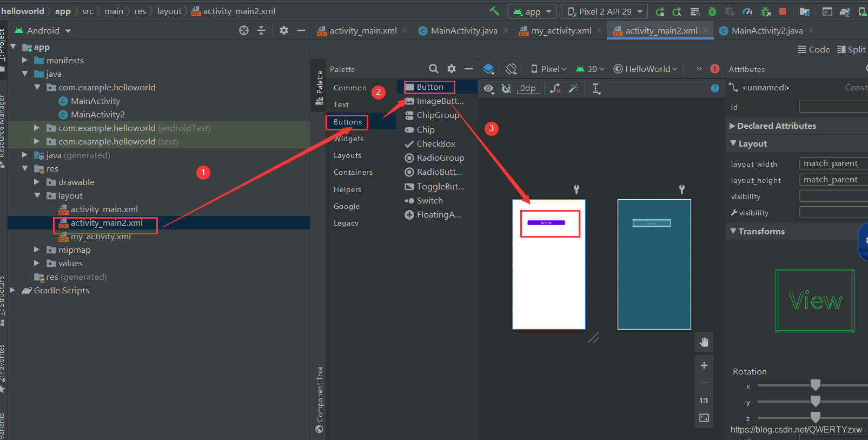Open the blue help question mark icon
This screenshot has height=440, width=868.
pos(715,88)
